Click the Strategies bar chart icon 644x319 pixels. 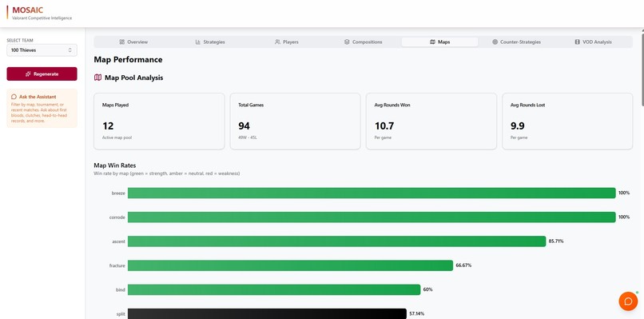[198, 42]
